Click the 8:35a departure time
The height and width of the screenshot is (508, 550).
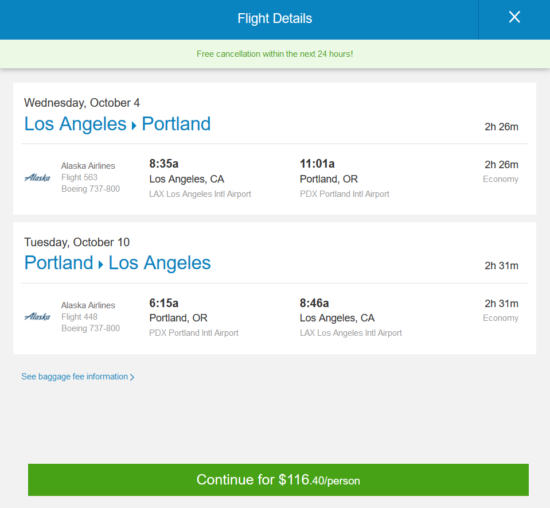164,163
